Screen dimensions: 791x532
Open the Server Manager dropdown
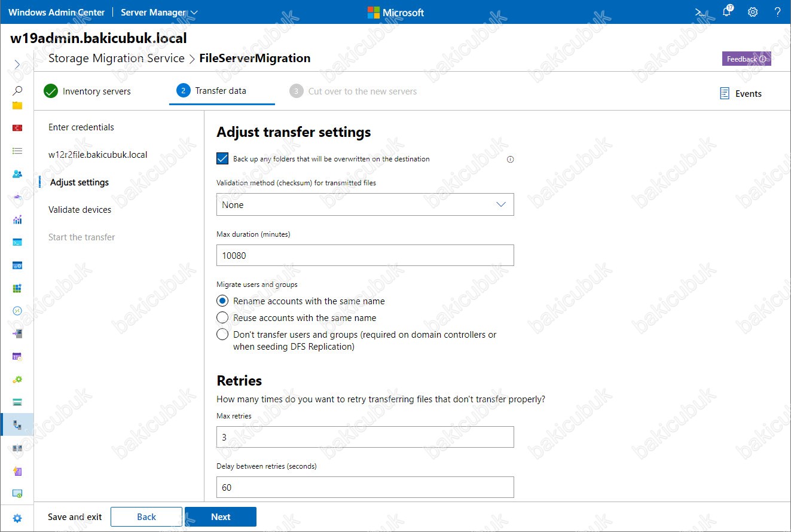click(x=159, y=12)
